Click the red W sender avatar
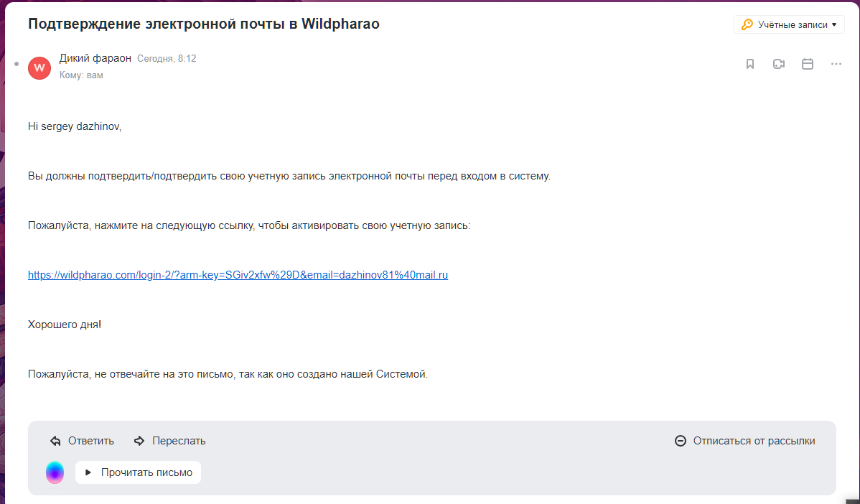The height and width of the screenshot is (504, 860). point(39,67)
